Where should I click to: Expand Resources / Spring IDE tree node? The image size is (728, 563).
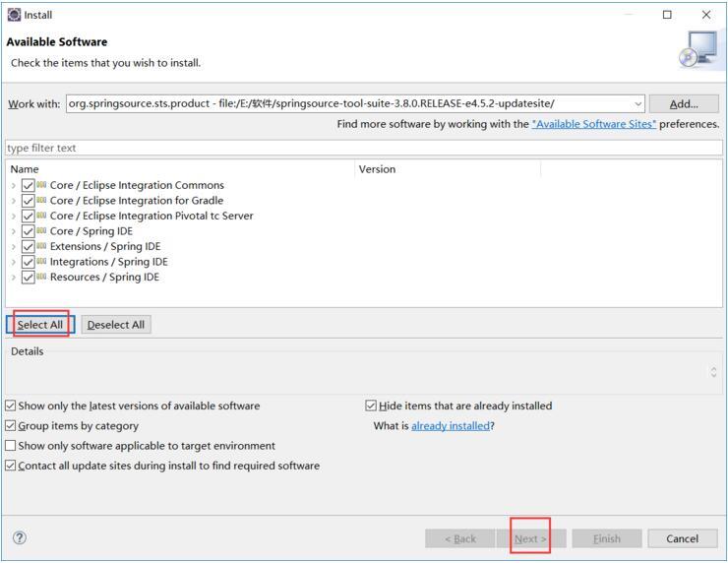pyautogui.click(x=14, y=278)
